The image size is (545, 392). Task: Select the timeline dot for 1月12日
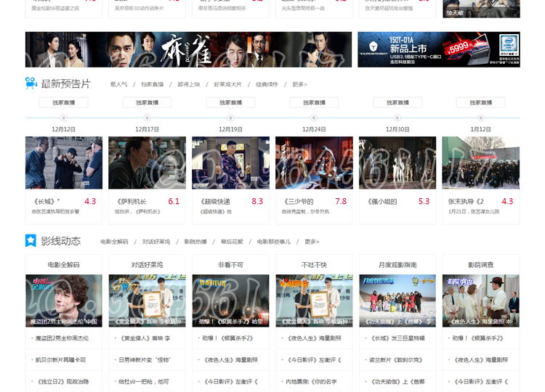click(481, 118)
